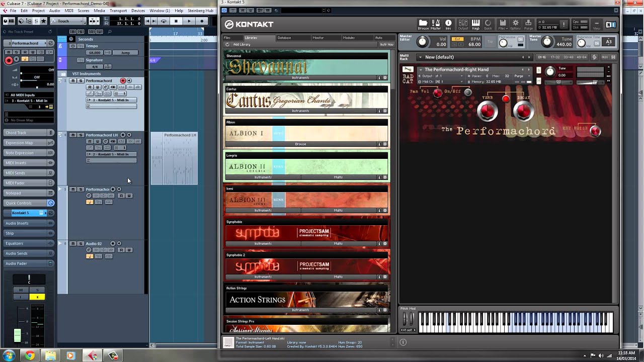Image resolution: width=644 pixels, height=362 pixels.
Task: Click the tempo track Jump button
Action: click(x=125, y=53)
